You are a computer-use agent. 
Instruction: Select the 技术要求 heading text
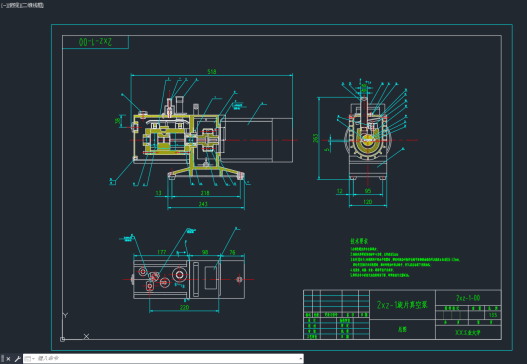click(359, 241)
